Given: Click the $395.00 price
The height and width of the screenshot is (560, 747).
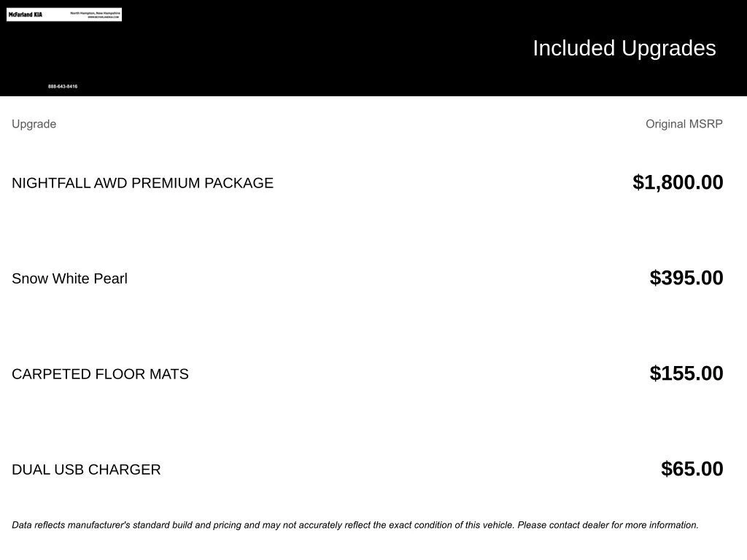Looking at the screenshot, I should [x=686, y=278].
